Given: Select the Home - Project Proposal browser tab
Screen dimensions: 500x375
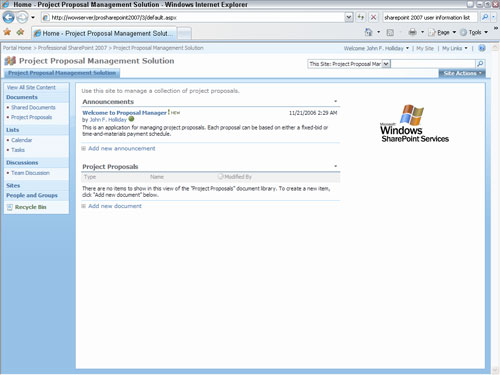Looking at the screenshot, I should click(104, 33).
